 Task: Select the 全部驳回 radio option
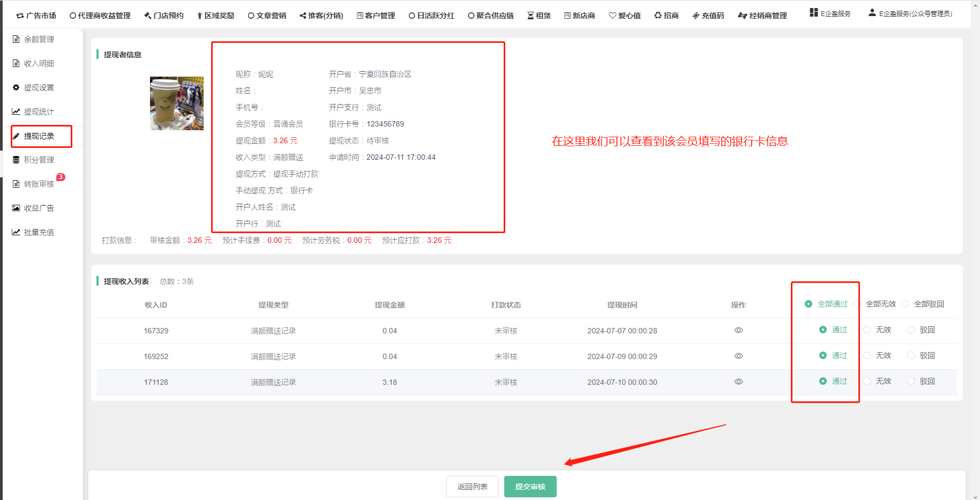click(x=905, y=304)
